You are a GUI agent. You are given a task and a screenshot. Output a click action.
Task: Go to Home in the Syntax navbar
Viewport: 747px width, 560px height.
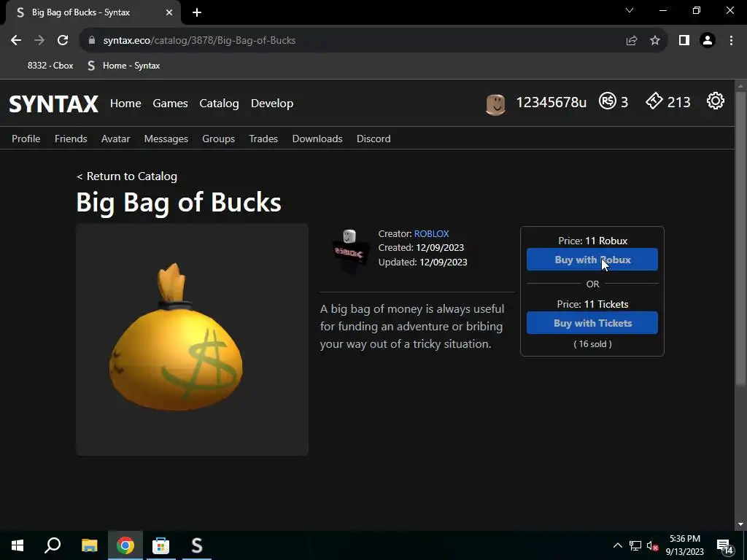[125, 104]
